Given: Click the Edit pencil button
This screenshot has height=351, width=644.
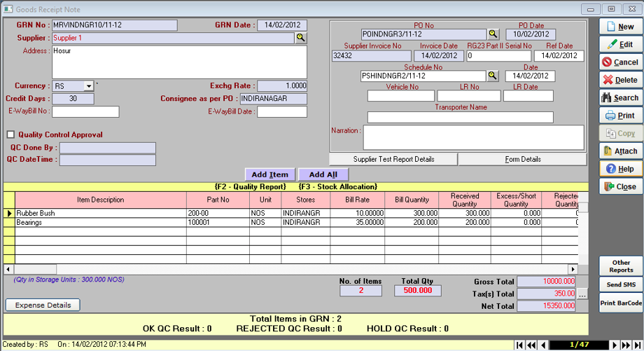Looking at the screenshot, I should [x=621, y=44].
